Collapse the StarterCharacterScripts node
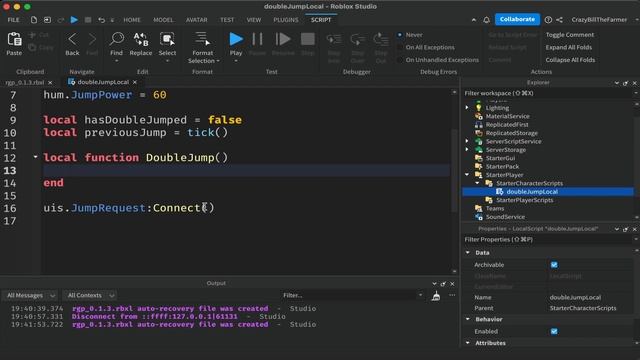Image resolution: width=640 pixels, height=360 pixels. [477, 183]
